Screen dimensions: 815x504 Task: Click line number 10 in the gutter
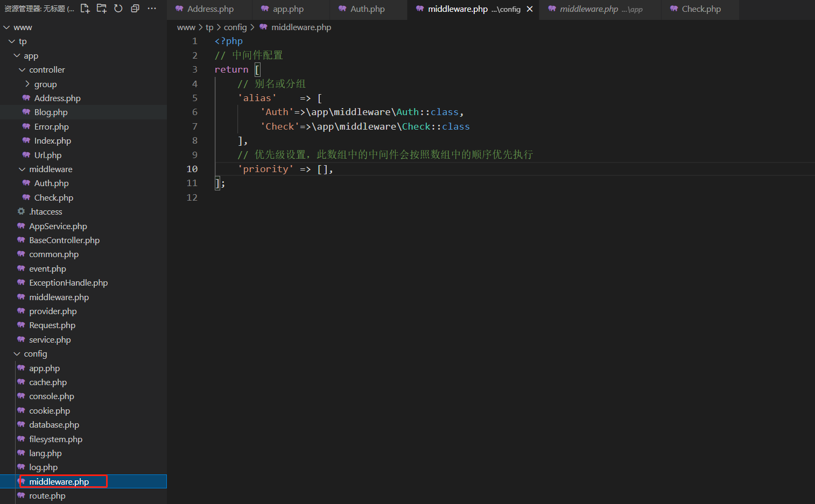click(x=192, y=169)
